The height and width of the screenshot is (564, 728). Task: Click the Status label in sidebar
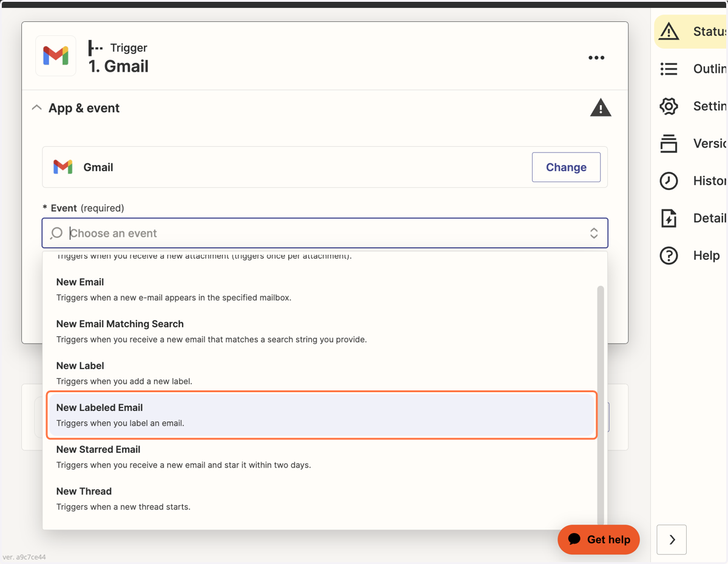(710, 32)
